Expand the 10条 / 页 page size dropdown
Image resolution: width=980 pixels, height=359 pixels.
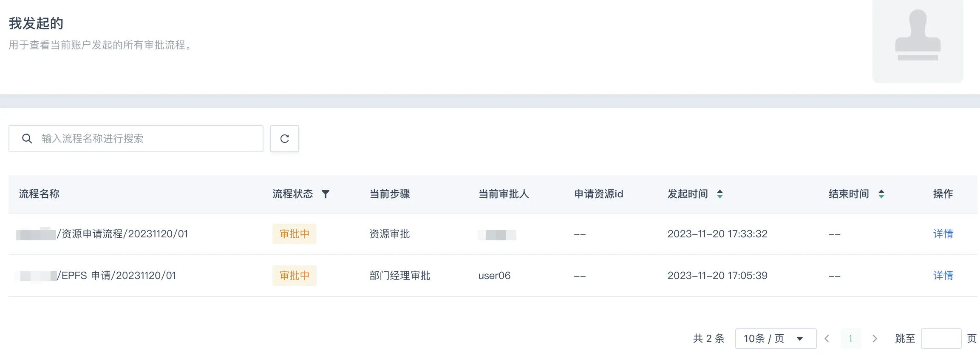coord(776,339)
